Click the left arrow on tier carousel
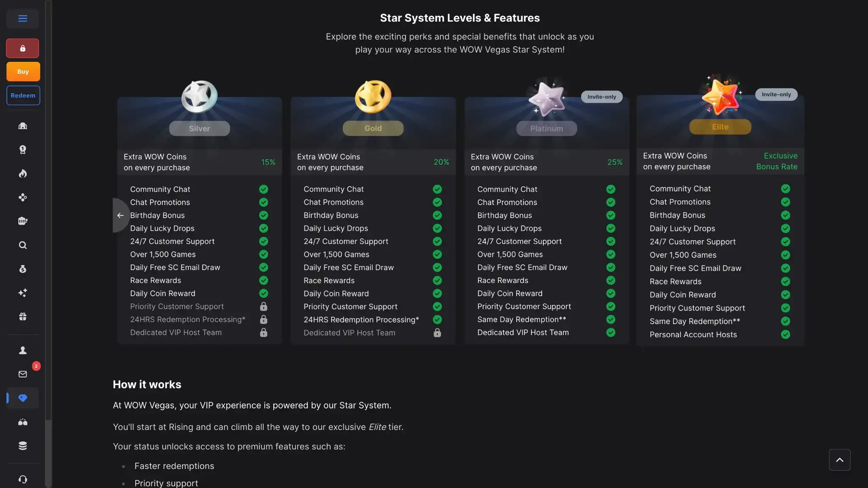This screenshot has height=488, width=868. click(x=120, y=215)
